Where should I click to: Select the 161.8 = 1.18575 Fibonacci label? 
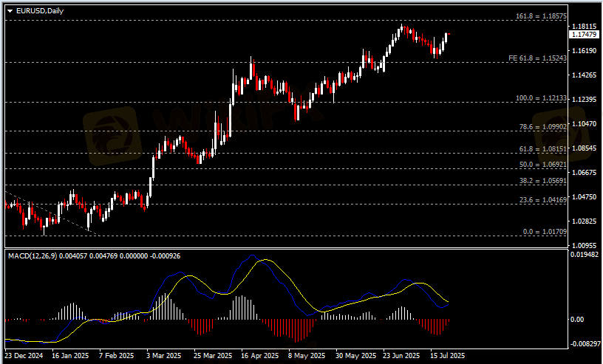(x=541, y=16)
